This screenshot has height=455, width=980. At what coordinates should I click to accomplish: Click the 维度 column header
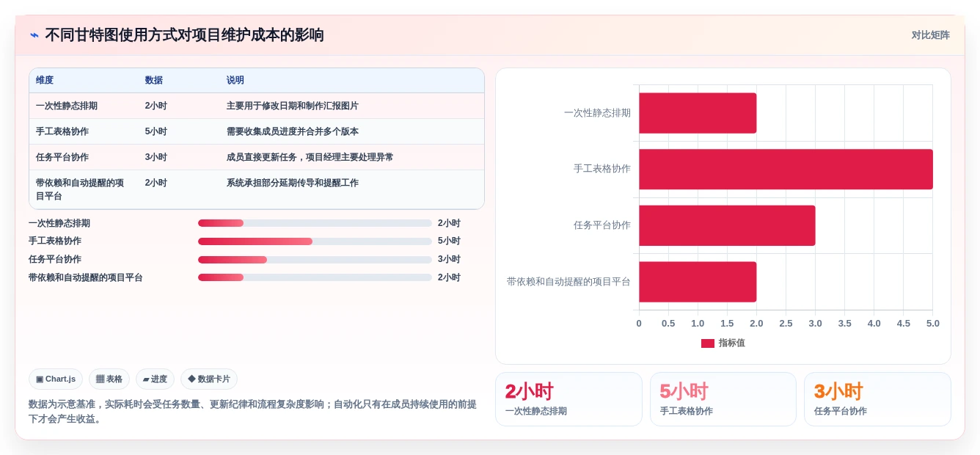pos(45,80)
